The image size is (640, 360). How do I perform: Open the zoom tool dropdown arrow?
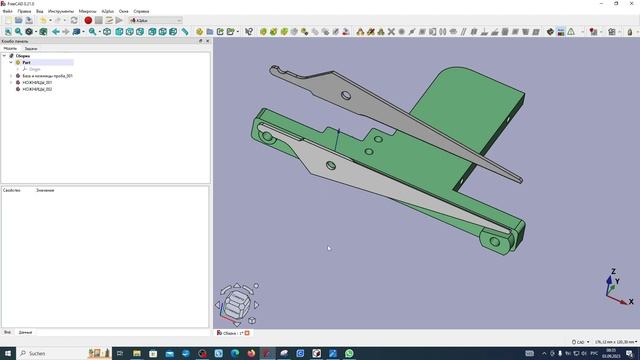pyautogui.click(x=99, y=32)
